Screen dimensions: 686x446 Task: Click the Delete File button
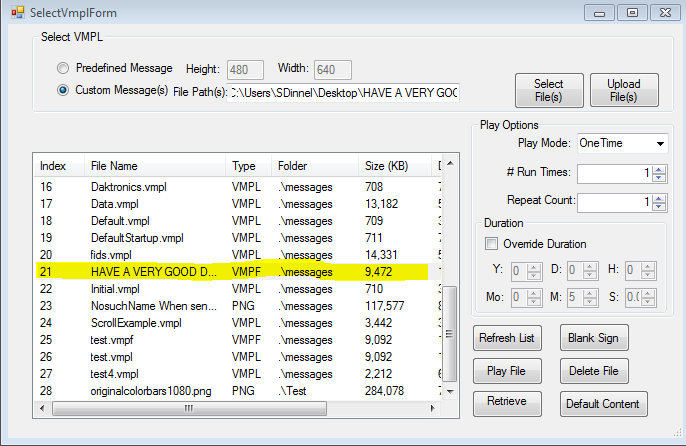pyautogui.click(x=594, y=372)
